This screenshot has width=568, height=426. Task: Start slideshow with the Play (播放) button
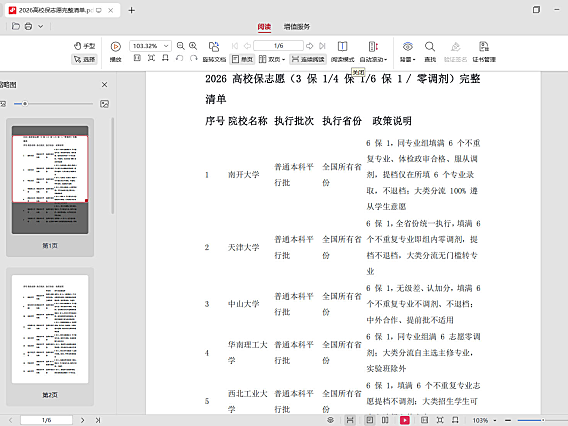click(116, 51)
